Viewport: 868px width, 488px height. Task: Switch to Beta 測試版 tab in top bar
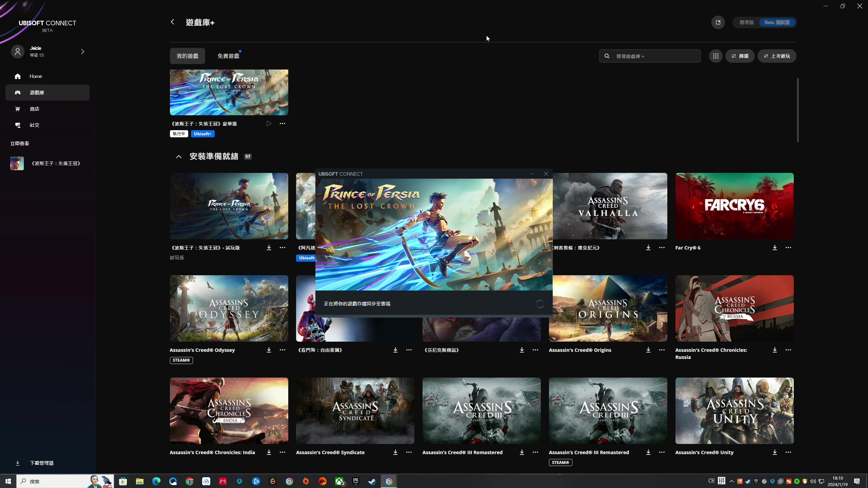click(777, 22)
